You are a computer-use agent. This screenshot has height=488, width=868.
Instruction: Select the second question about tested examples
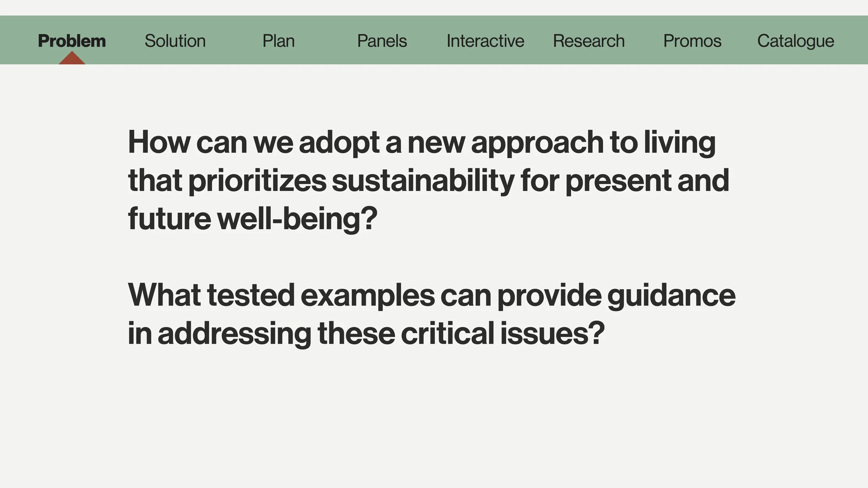point(432,314)
